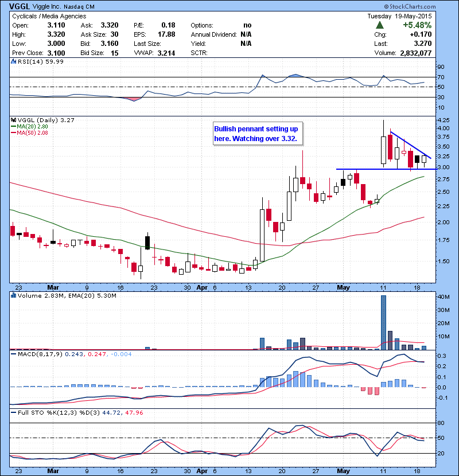Click the MA(20) 2.80 legend text
The height and width of the screenshot is (476, 459).
tap(32, 127)
